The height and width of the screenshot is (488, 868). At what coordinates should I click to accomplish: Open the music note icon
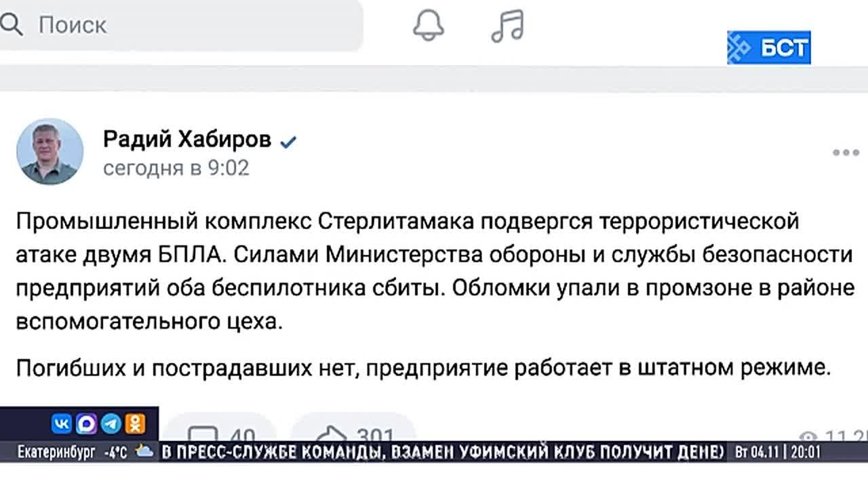(507, 26)
